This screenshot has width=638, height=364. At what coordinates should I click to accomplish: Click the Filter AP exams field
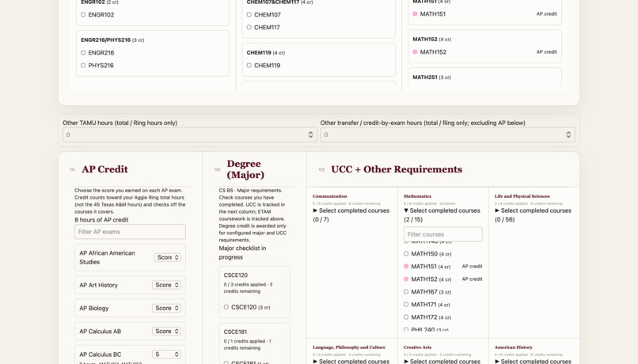coord(130,232)
